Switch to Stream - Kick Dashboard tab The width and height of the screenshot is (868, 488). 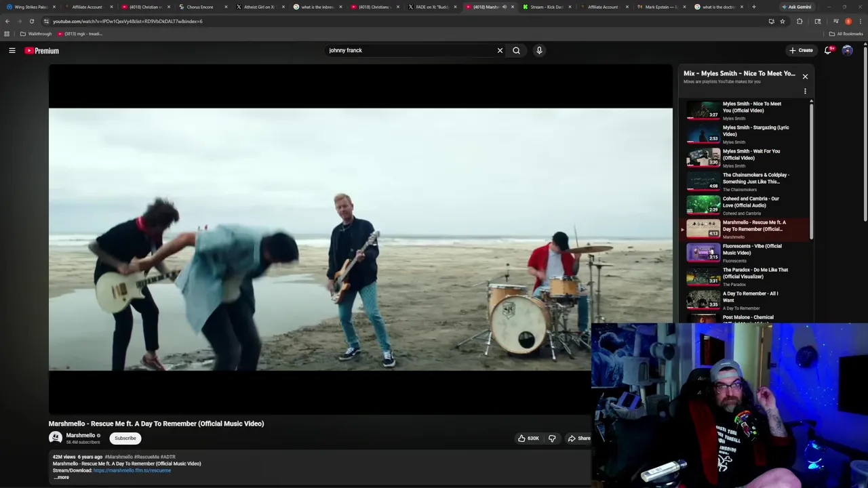pyautogui.click(x=547, y=7)
